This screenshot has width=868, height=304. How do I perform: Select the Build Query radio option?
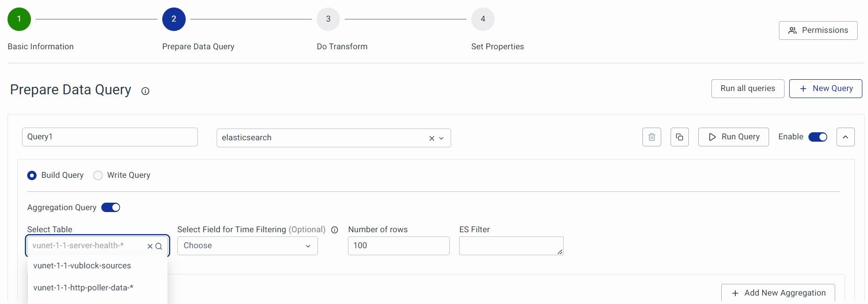32,175
